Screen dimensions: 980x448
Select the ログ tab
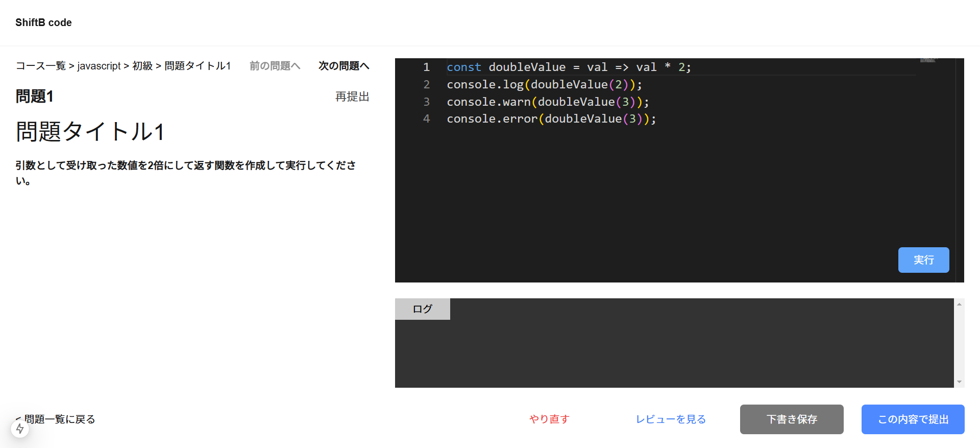click(x=422, y=309)
